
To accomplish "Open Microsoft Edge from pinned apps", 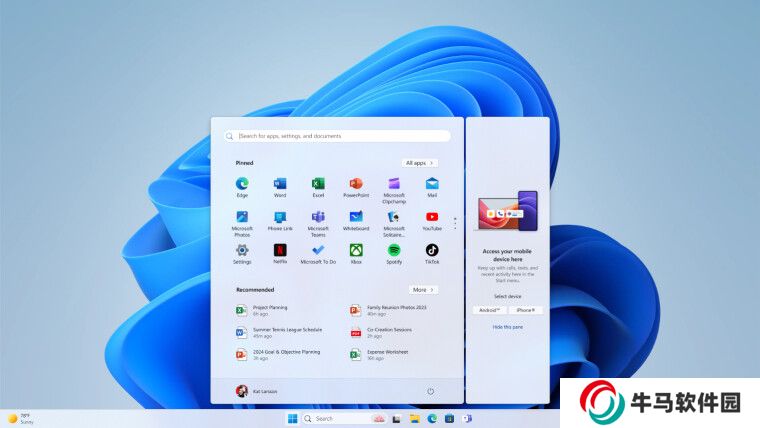I will coord(242,184).
